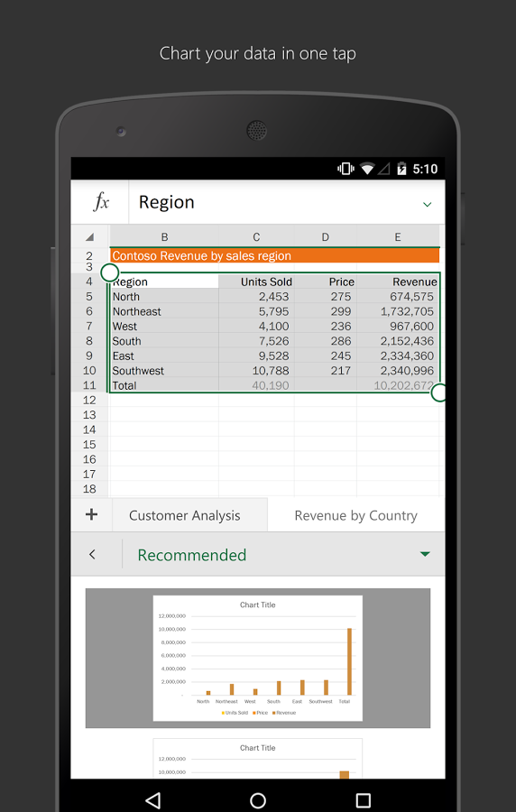Select the Units Sold header cell
Screen dimensions: 516x812
[x=256, y=281]
